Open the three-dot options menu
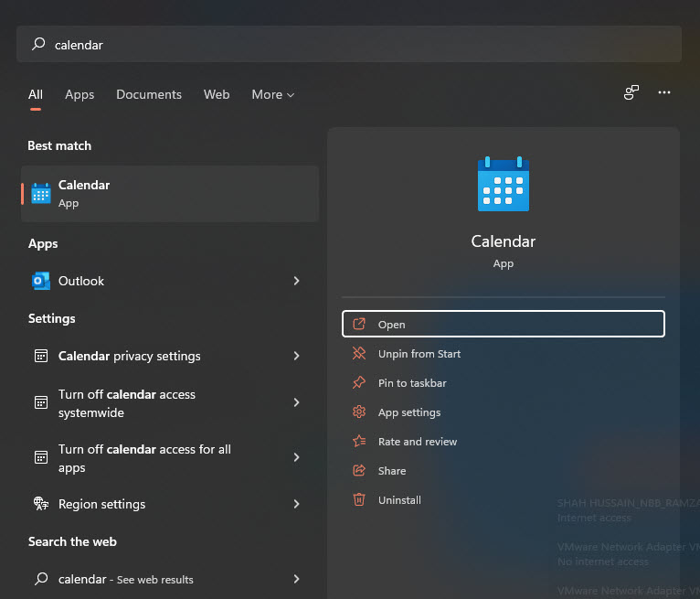Image resolution: width=700 pixels, height=599 pixels. [663, 92]
